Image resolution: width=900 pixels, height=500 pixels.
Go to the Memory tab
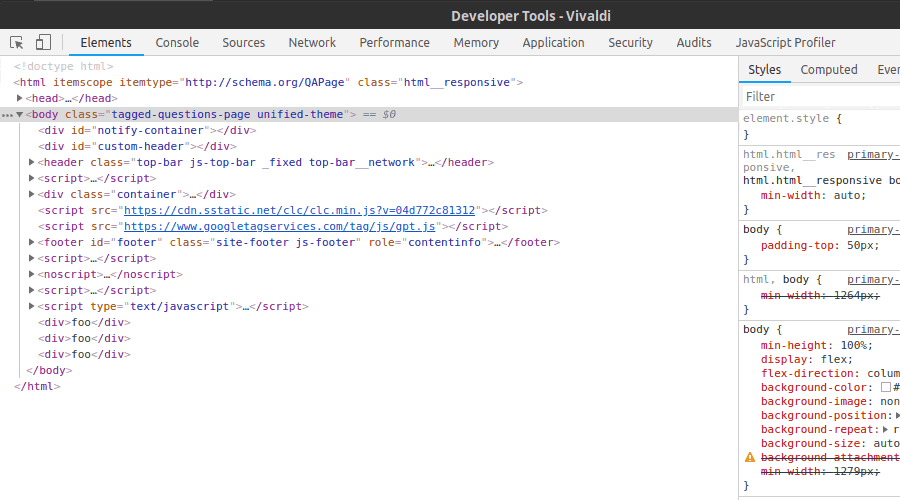(x=476, y=42)
